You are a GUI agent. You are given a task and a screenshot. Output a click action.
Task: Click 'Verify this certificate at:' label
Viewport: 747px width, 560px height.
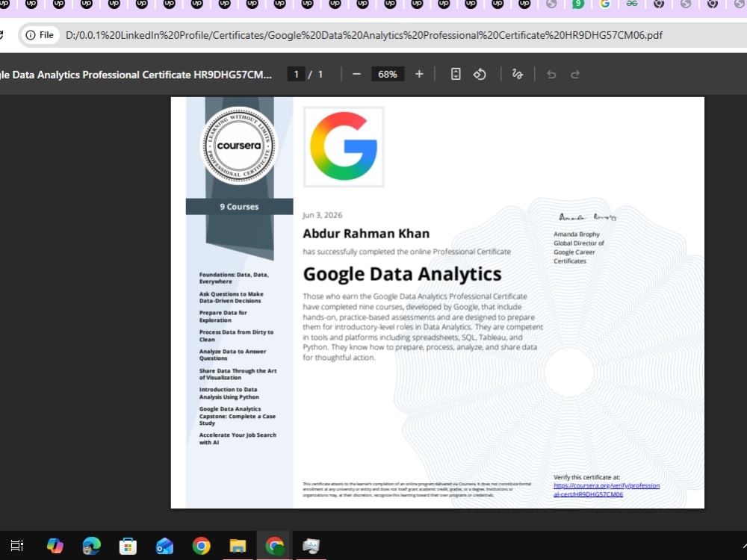587,477
